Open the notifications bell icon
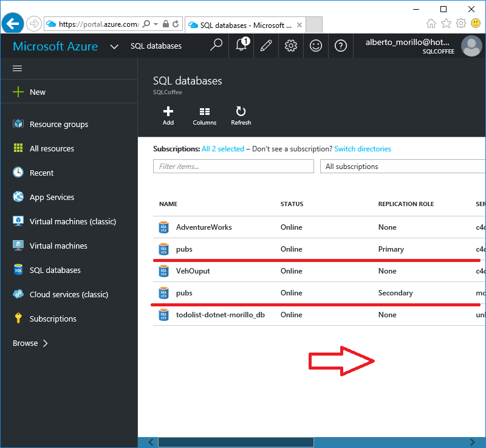This screenshot has width=486, height=448. click(x=241, y=45)
